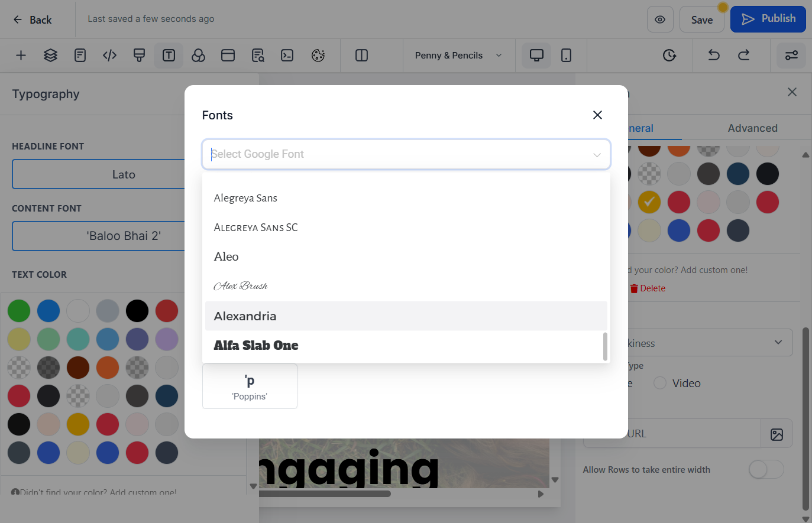
Task: Close the right settings panel
Action: 792,92
